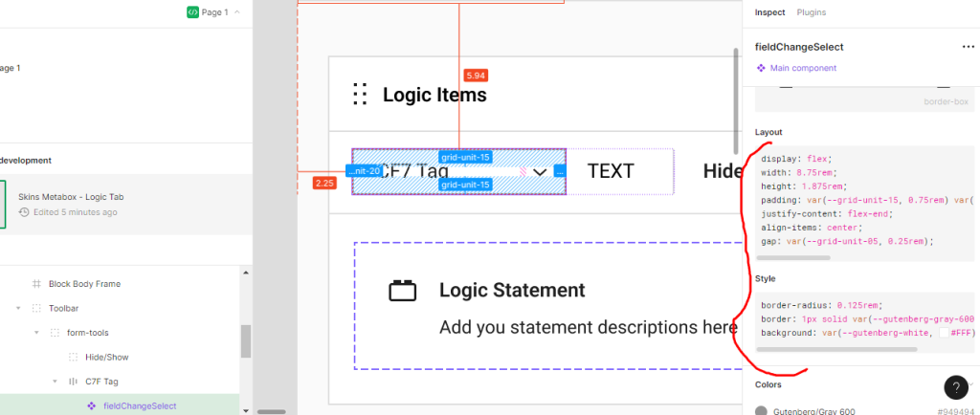Click the Gutenberg/Gray 600 color swatch
The height and width of the screenshot is (415, 980).
tap(762, 411)
